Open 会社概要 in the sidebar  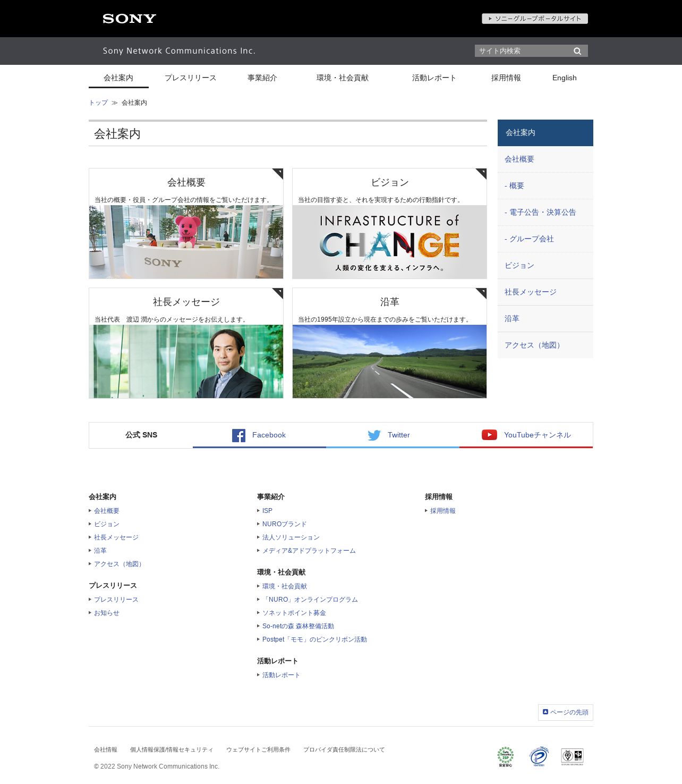click(545, 159)
